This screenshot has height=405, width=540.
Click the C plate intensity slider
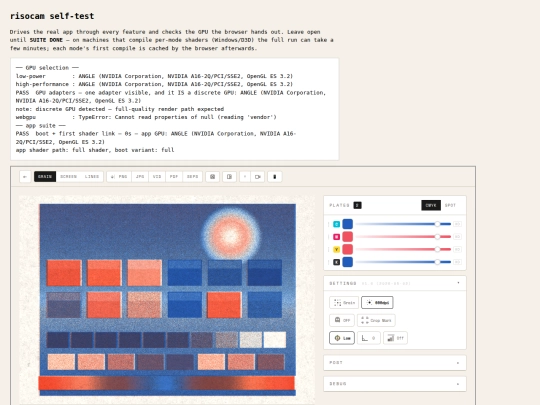tap(403, 224)
